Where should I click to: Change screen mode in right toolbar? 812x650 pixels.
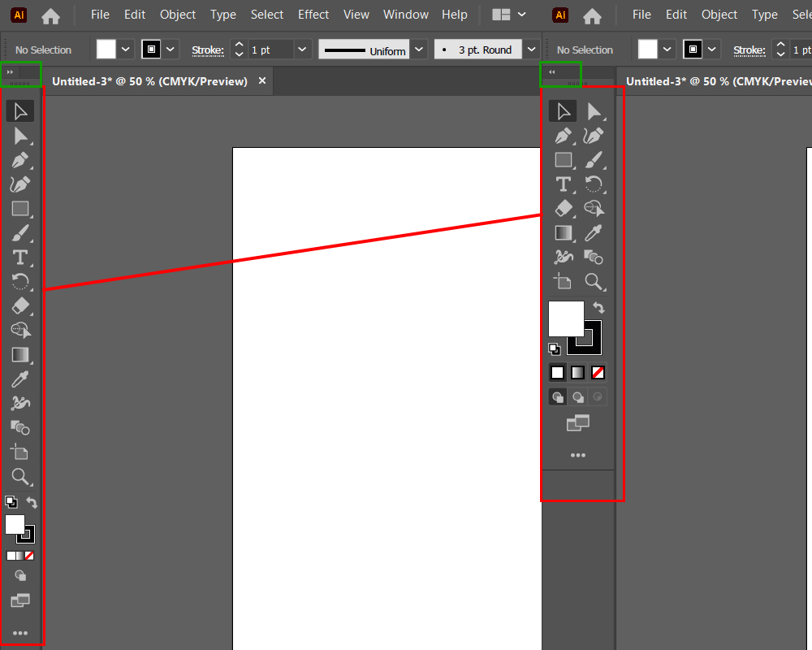pyautogui.click(x=578, y=423)
